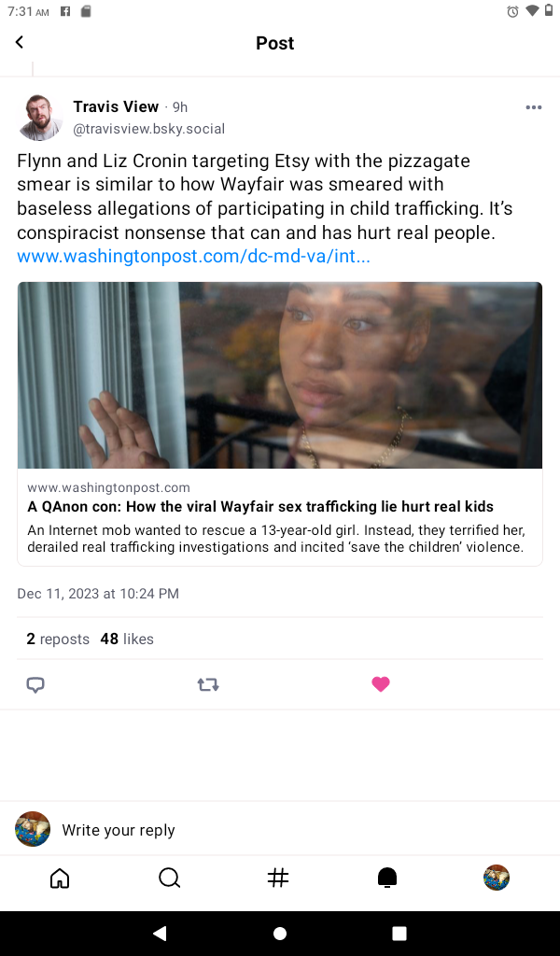Go back using the top-left arrow
Viewport: 560px width, 956px height.
point(20,42)
